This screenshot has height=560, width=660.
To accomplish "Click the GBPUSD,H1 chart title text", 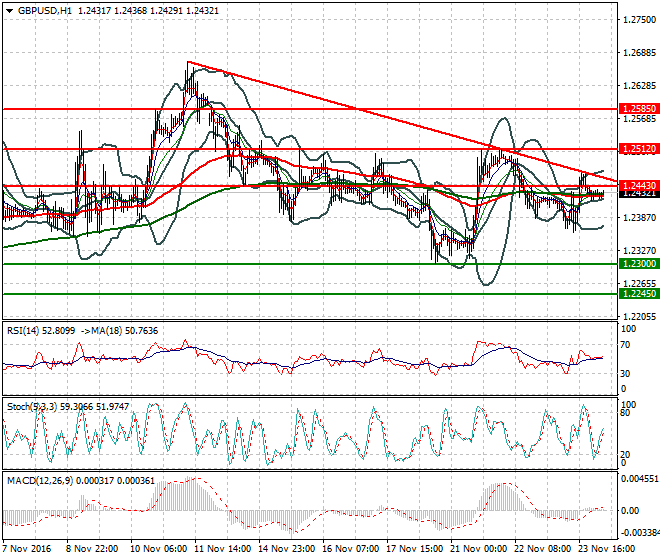I will 45,11.
